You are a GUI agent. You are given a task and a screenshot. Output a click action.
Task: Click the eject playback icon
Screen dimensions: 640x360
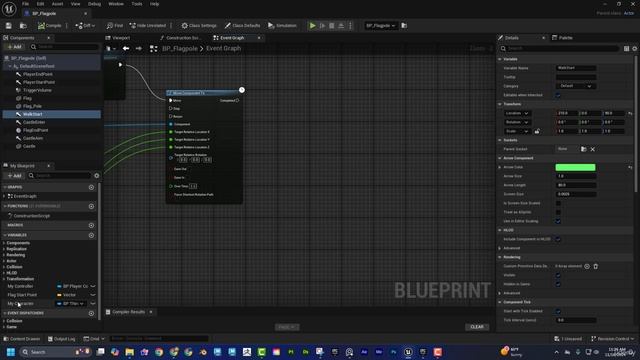pyautogui.click(x=341, y=26)
